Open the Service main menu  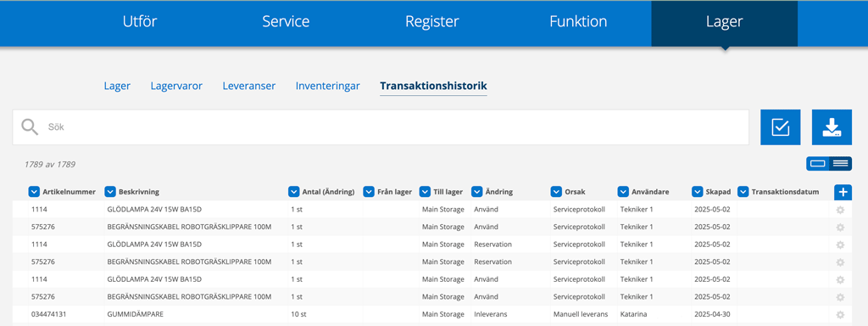286,22
